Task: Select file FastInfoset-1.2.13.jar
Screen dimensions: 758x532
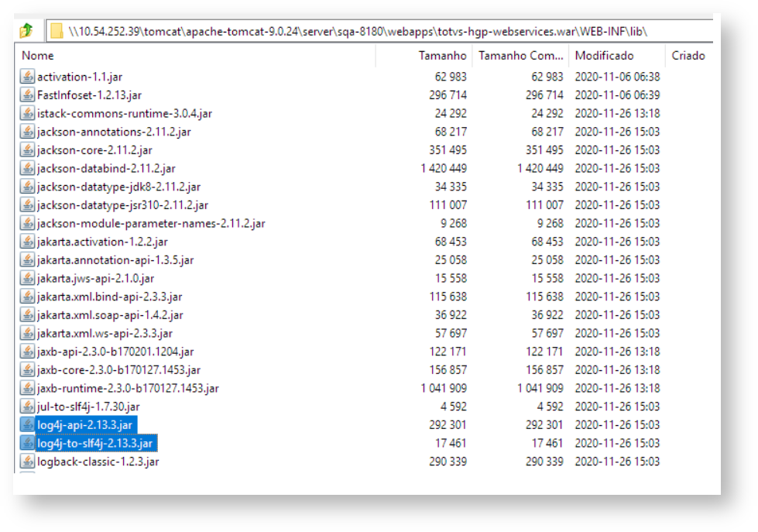Action: (x=90, y=95)
